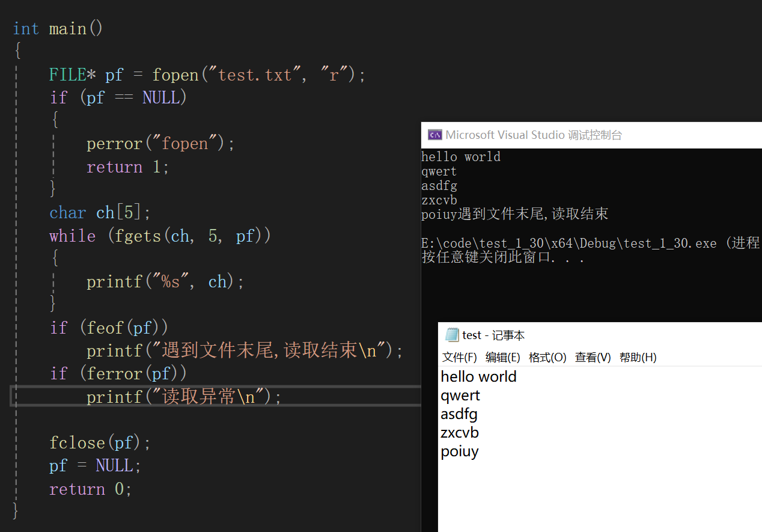This screenshot has width=762, height=532.
Task: Click perror("fopen") code line
Action: [160, 144]
